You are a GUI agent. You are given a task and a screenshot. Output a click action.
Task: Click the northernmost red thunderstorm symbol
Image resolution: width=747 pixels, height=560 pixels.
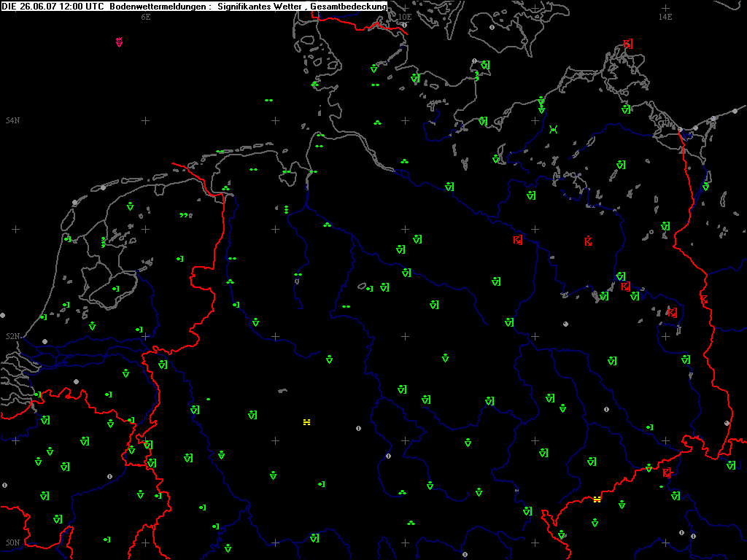(627, 44)
